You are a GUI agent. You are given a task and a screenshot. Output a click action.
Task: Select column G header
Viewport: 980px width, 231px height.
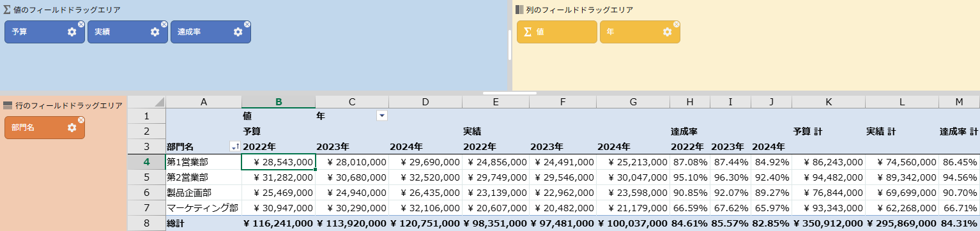point(633,102)
